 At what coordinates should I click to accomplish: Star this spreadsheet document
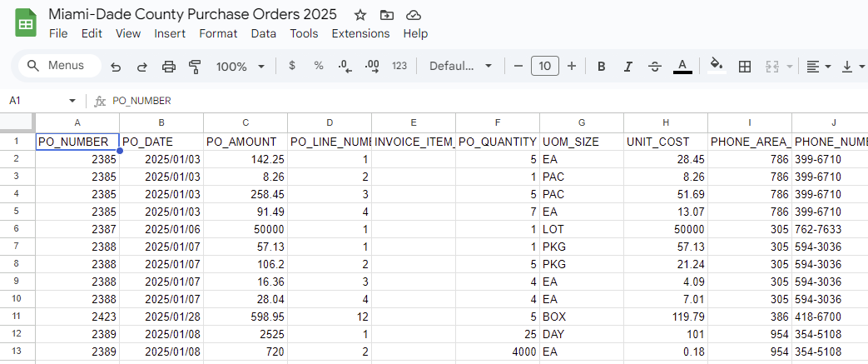(x=360, y=15)
